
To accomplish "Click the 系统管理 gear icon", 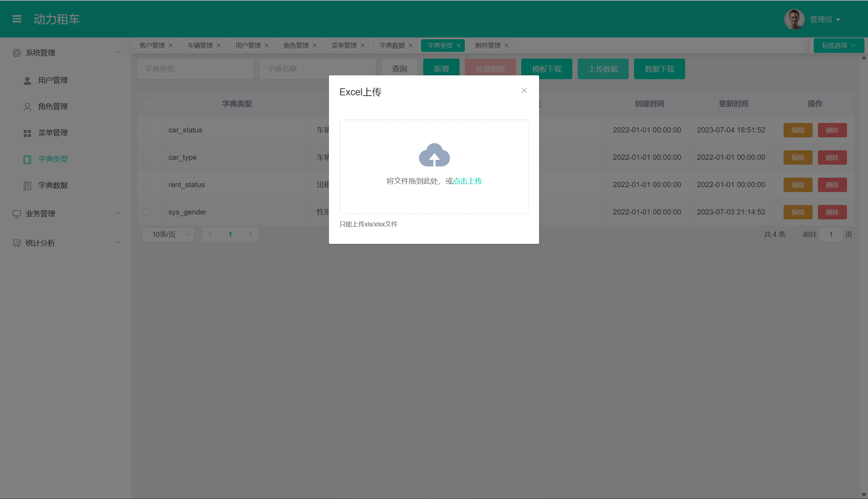I will pyautogui.click(x=16, y=53).
